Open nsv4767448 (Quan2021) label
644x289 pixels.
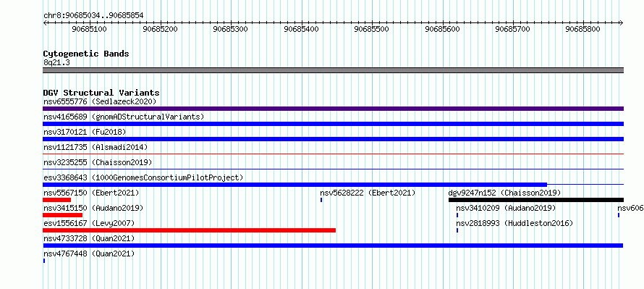tap(89, 254)
